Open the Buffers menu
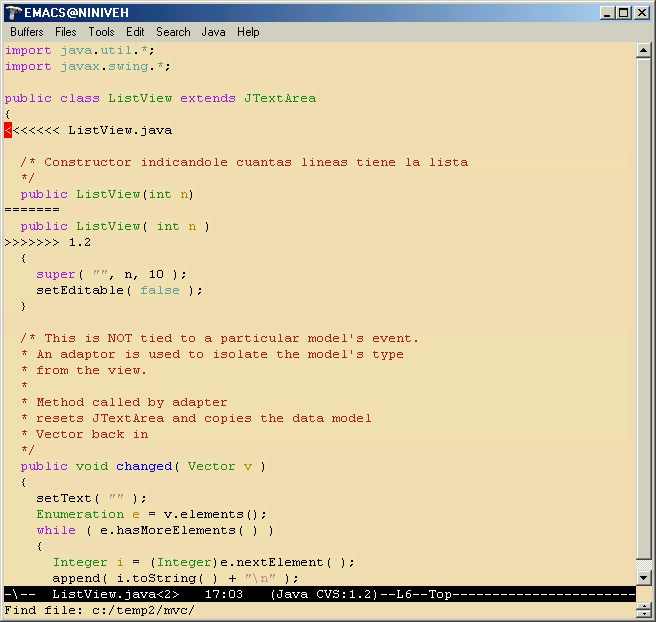 [27, 32]
